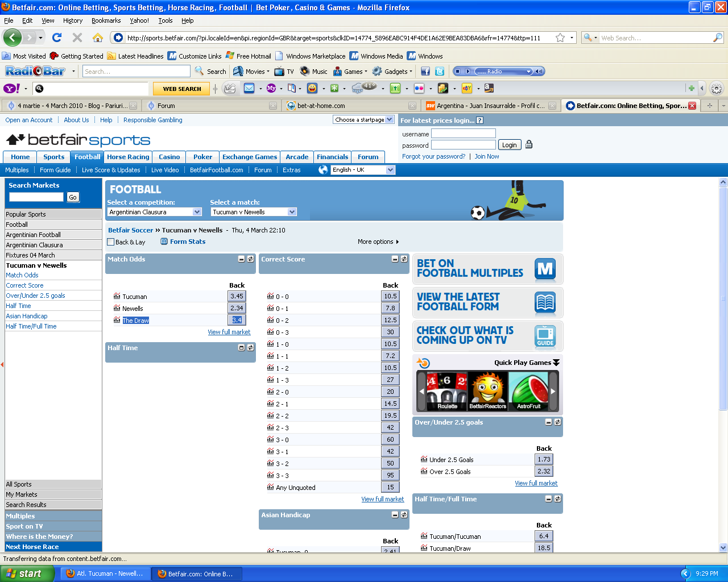Switch to the Exchange Games tab

[x=250, y=157]
